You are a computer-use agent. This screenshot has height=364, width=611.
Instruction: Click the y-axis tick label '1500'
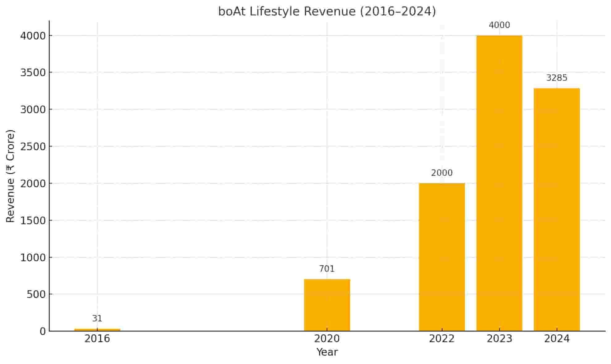pyautogui.click(x=33, y=220)
